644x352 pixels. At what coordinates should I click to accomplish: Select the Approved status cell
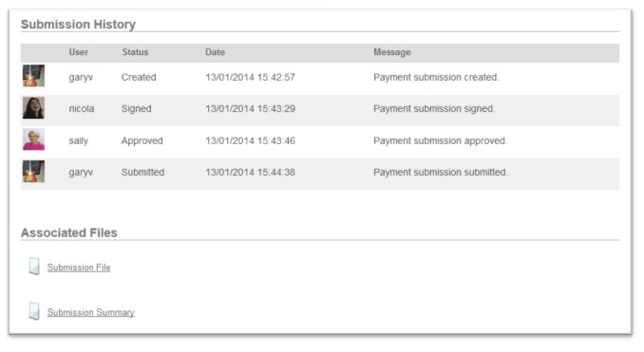pos(142,140)
